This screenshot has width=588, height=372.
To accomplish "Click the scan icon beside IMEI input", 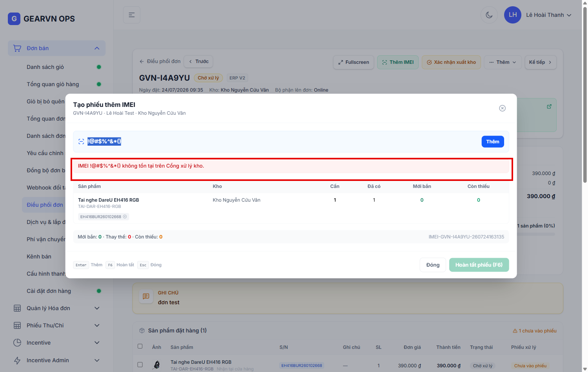I will (x=81, y=142).
